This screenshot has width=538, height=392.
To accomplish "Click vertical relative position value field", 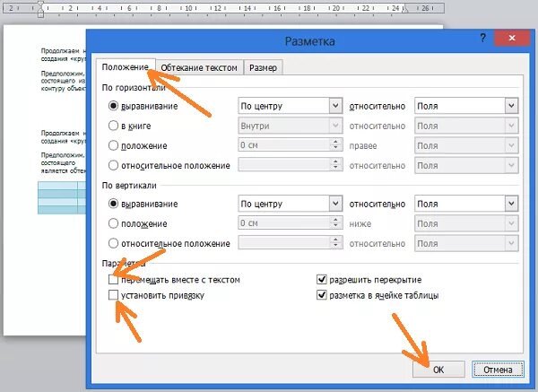I will [x=283, y=243].
